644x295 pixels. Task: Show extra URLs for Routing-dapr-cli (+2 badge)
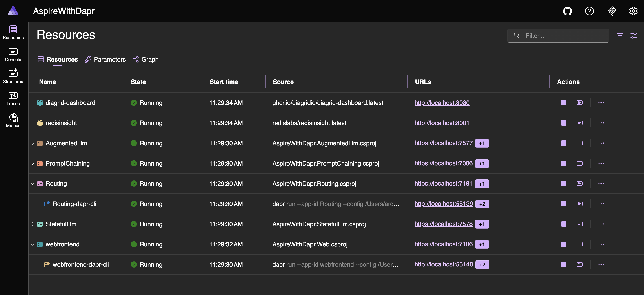(x=482, y=204)
